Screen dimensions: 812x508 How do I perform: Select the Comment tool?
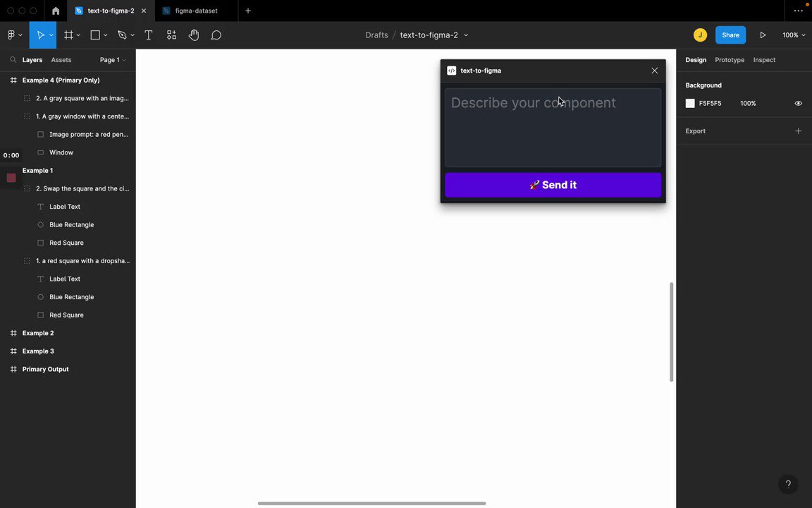click(x=216, y=35)
